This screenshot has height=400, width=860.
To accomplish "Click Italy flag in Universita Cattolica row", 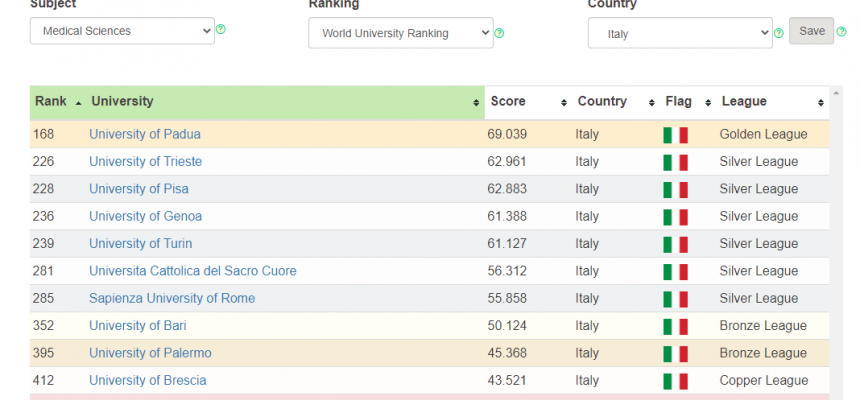I will click(675, 272).
